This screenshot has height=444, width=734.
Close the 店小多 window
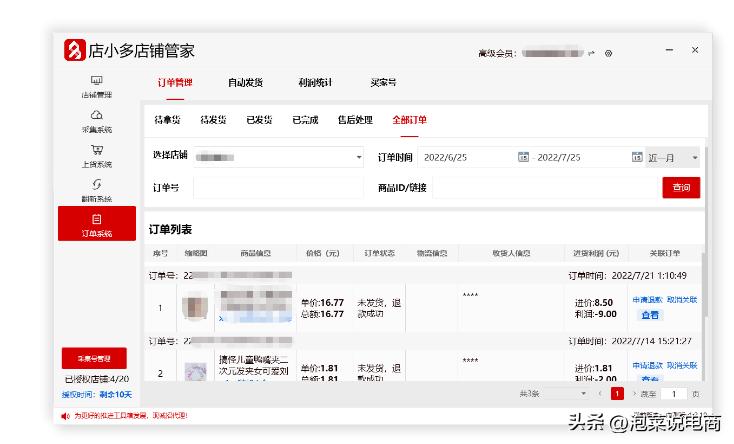pos(695,50)
